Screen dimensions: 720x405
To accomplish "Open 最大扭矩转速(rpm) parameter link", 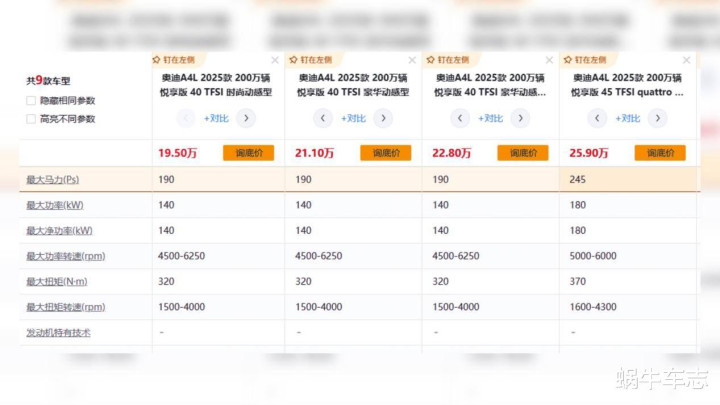I will (66, 307).
